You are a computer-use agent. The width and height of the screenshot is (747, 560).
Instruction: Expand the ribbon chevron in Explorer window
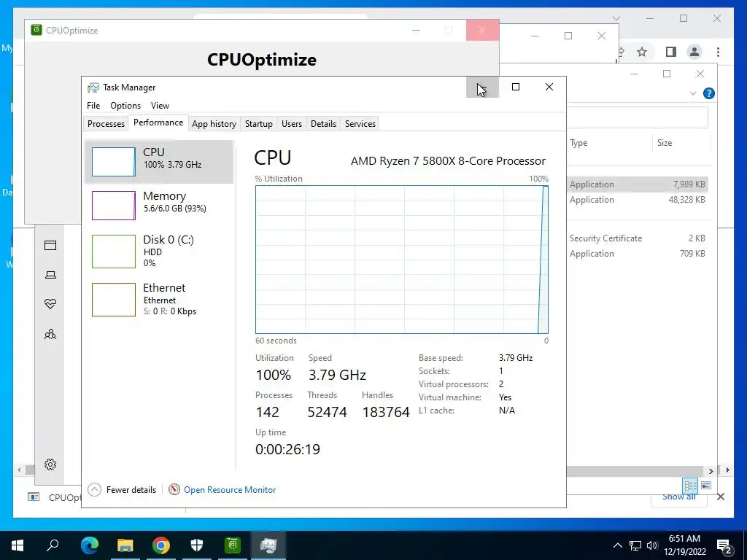[x=693, y=93]
